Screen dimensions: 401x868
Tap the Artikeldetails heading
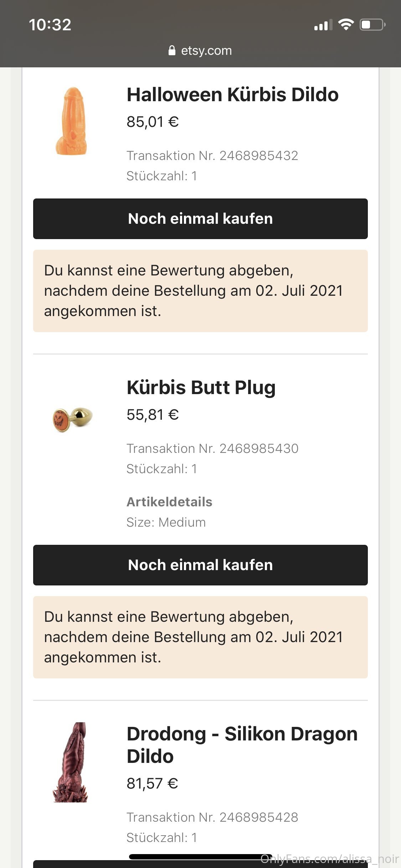[x=169, y=502]
